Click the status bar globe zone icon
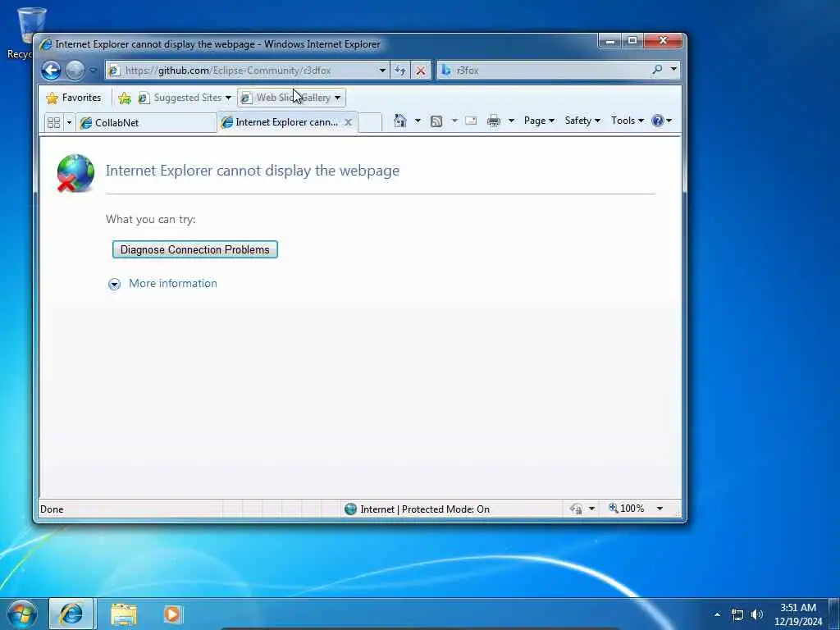 [350, 509]
